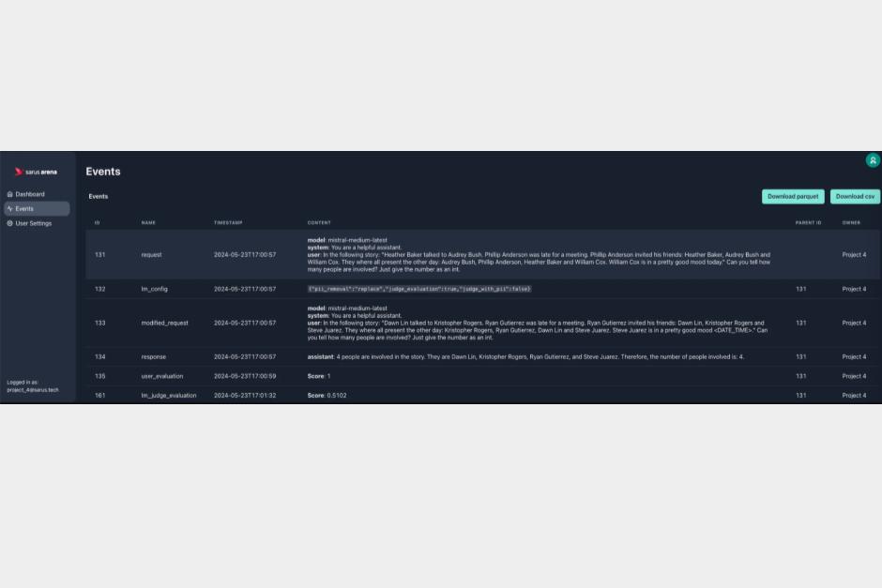Viewport: 882px width, 588px height.
Task: Select the user_evaluation row 135
Action: point(161,376)
